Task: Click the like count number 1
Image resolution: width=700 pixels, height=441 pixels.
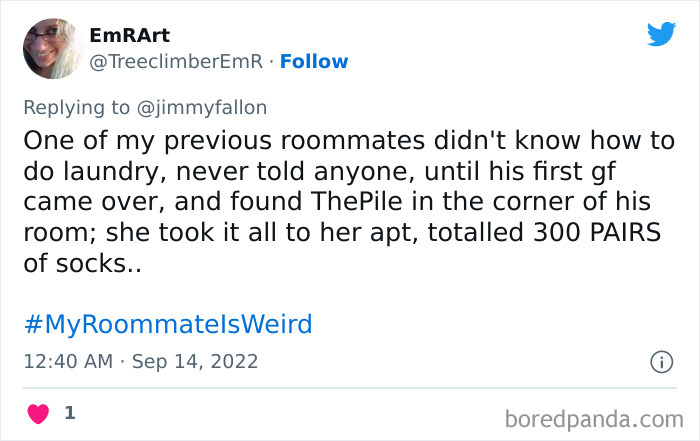Action: tap(70, 412)
